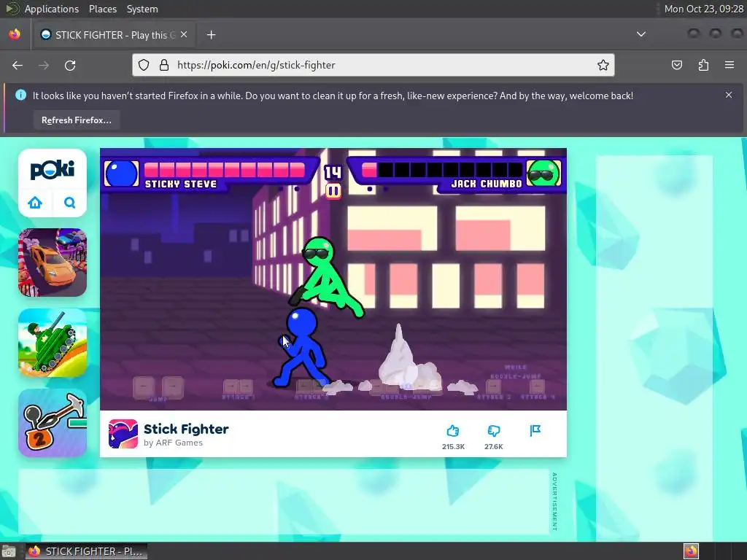Image resolution: width=747 pixels, height=560 pixels.
Task: Select the STICK FIGHTER browser tab
Action: [114, 35]
